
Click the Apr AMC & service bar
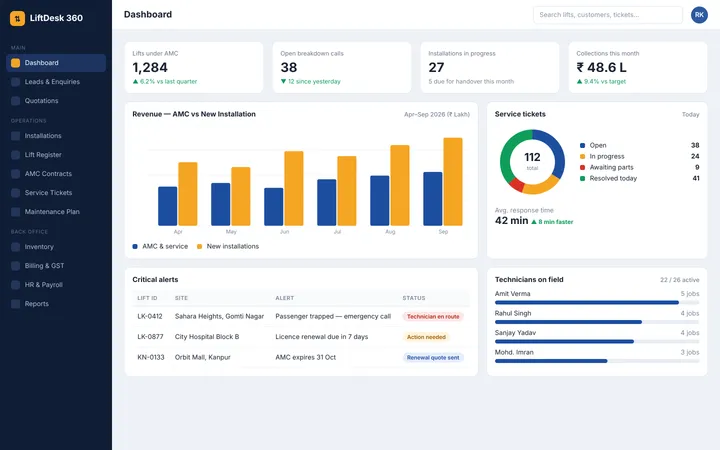pos(168,206)
